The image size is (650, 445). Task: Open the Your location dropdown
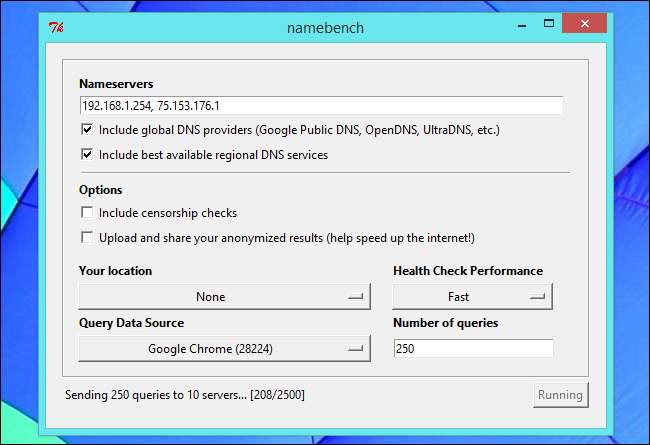click(224, 297)
